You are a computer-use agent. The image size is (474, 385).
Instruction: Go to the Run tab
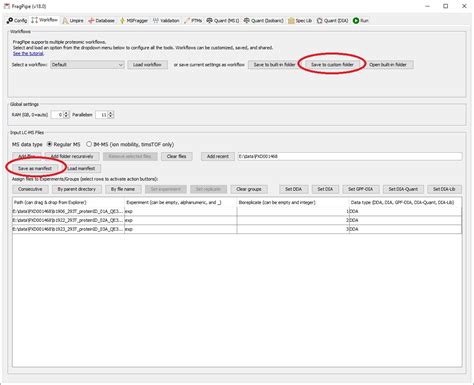[x=361, y=21]
